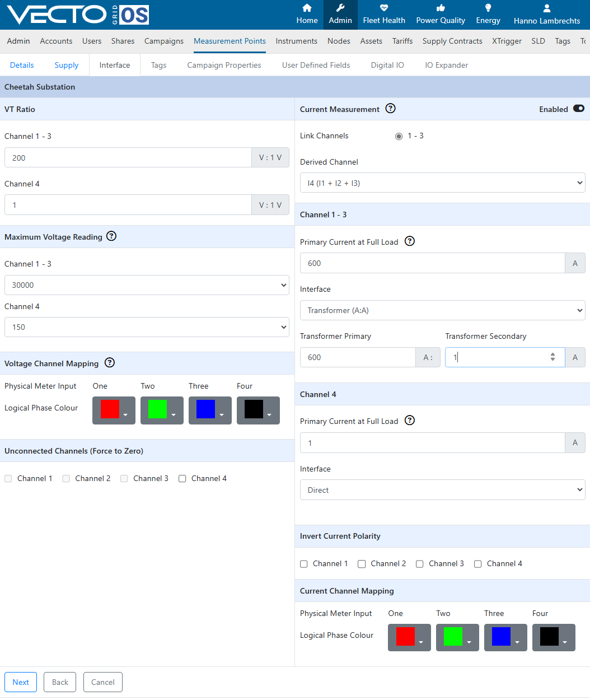Open IO Expander tab
This screenshot has height=700, width=590.
pyautogui.click(x=447, y=65)
